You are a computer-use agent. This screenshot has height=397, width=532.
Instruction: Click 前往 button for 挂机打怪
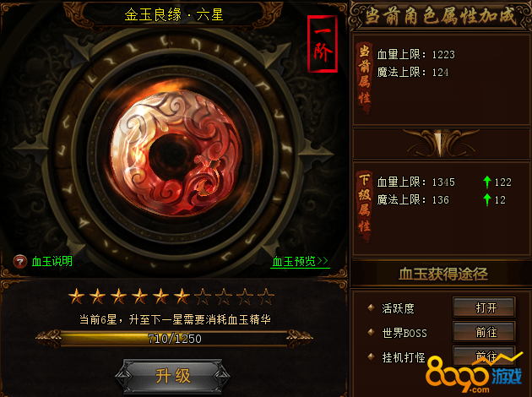(485, 356)
